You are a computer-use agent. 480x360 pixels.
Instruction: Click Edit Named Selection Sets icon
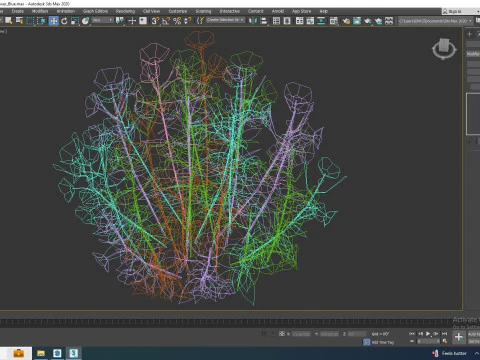(200, 21)
